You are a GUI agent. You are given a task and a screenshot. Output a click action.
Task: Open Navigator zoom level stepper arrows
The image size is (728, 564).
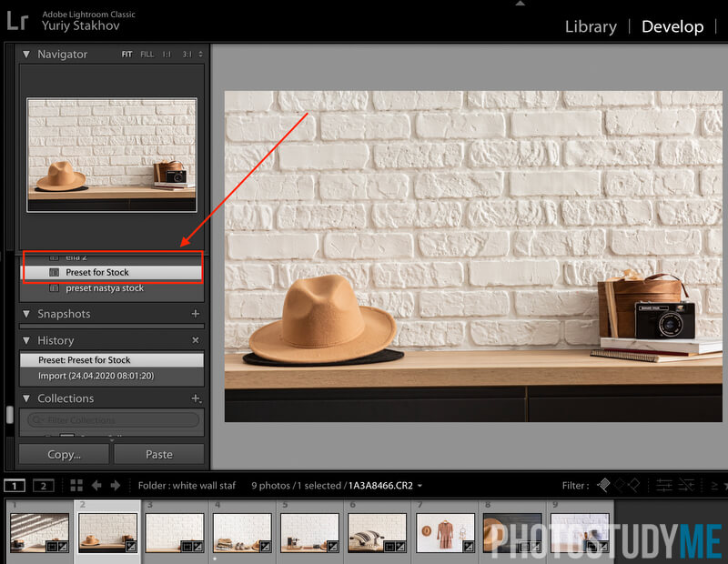point(200,55)
